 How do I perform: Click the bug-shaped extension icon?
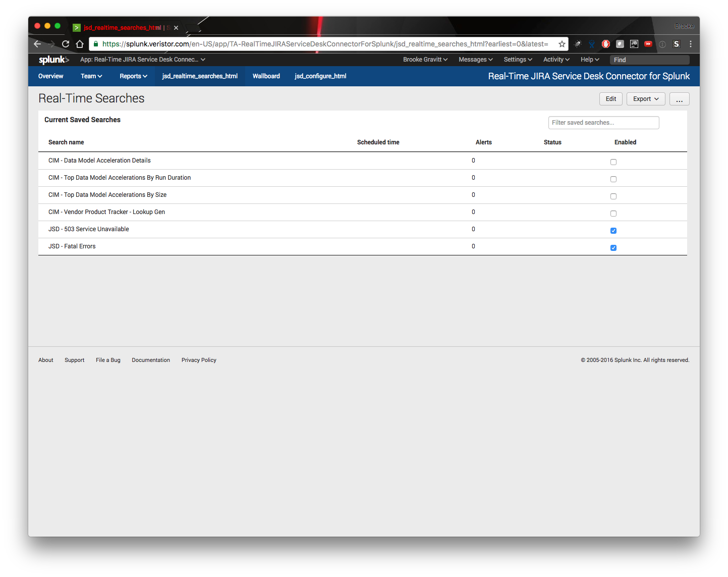[578, 44]
